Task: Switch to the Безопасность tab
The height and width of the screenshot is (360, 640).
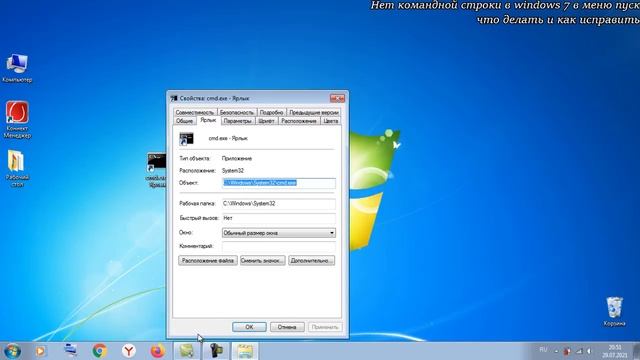Action: click(x=237, y=112)
